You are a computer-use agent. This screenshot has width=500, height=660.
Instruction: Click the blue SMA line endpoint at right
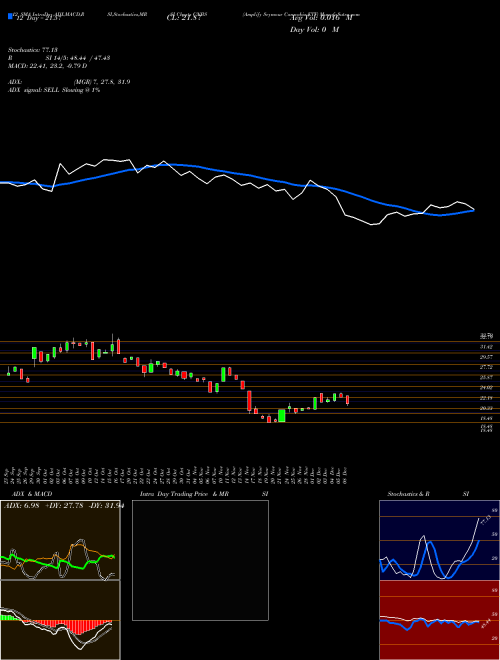tap(474, 210)
